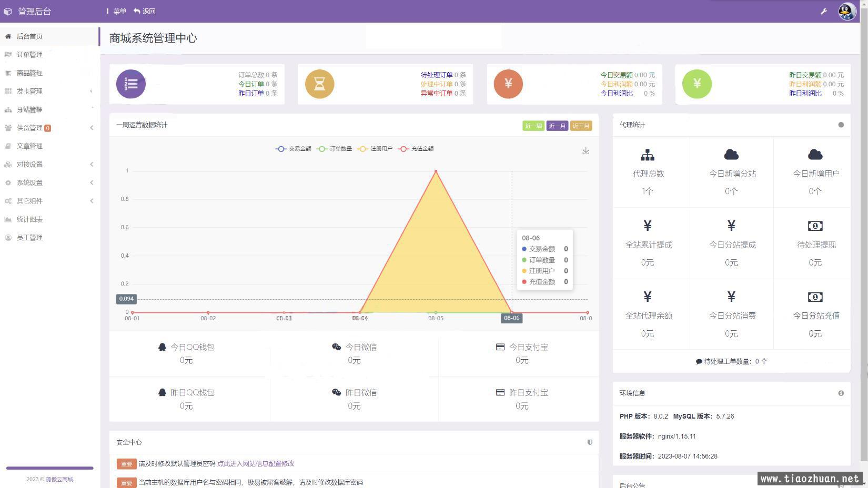Screen dimensions: 868x488
Task: Click the 待处理提现 money bill icon
Action: pos(815,226)
